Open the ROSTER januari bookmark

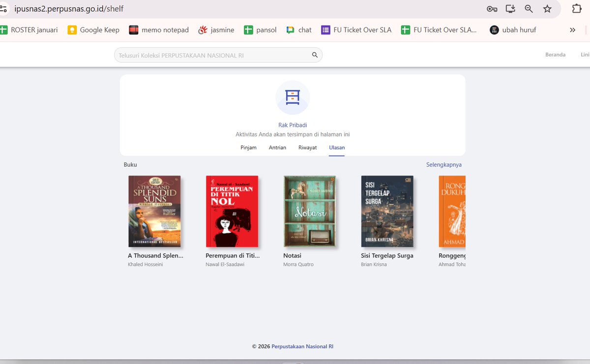(29, 30)
